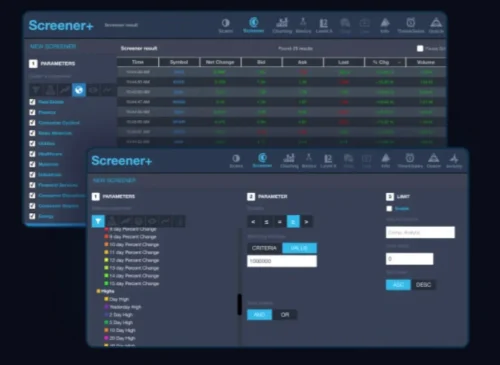
Task: Open the Info triangle icon in front window
Action: coord(386,160)
